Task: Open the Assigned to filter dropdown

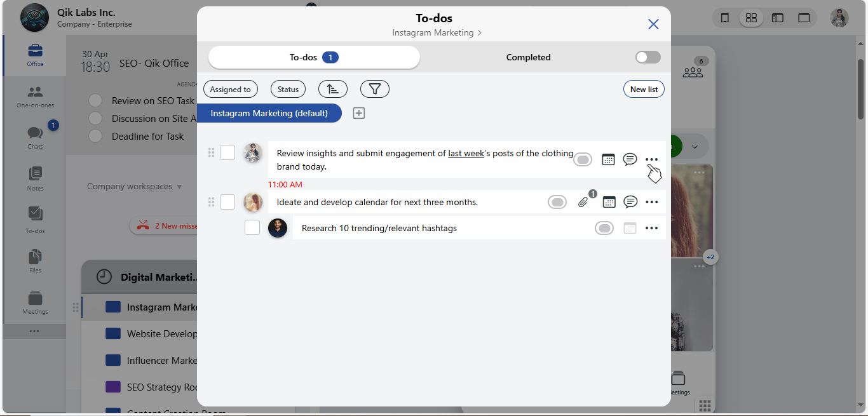Action: [x=230, y=90]
